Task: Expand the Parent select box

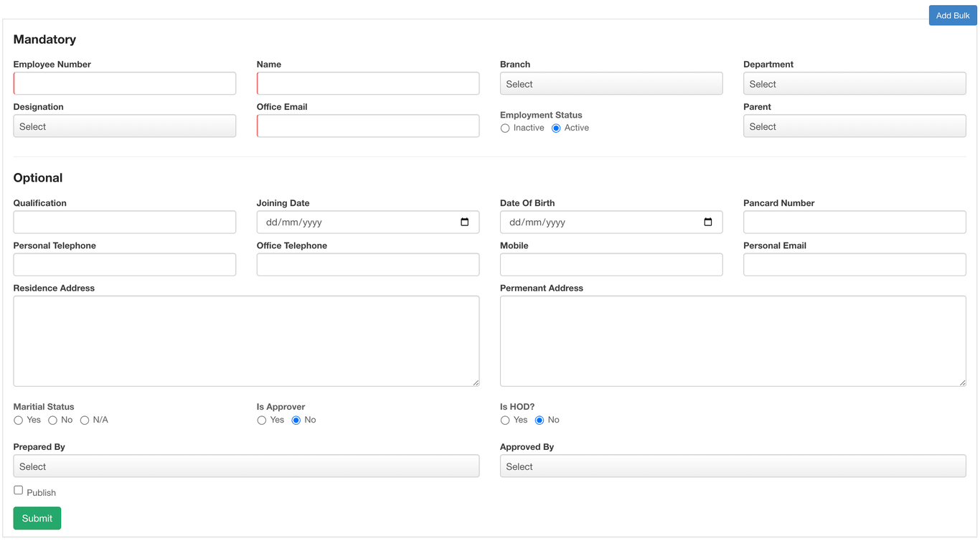Action: coord(854,126)
